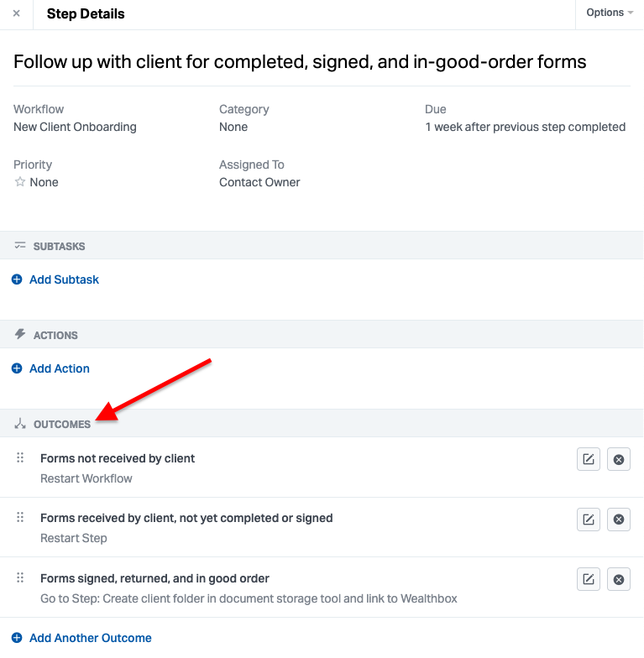Delete 'Forms signed, returned, and in good order' outcome
The width and height of the screenshot is (644, 658).
pyautogui.click(x=619, y=579)
